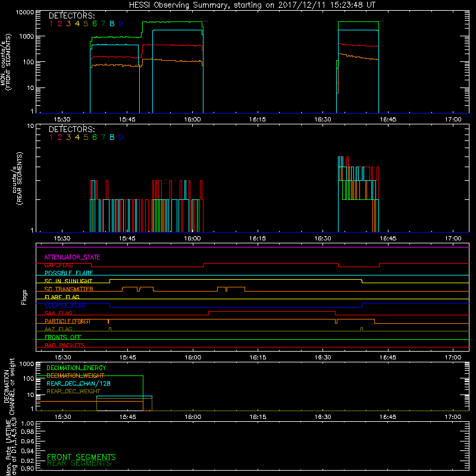The height and width of the screenshot is (476, 476).
Task: Click the 10000 tick on front segments axis
Action: 25,12
